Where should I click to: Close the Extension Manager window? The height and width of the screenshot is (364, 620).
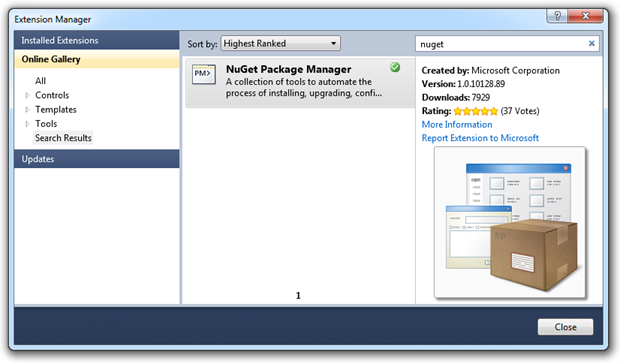pyautogui.click(x=586, y=16)
